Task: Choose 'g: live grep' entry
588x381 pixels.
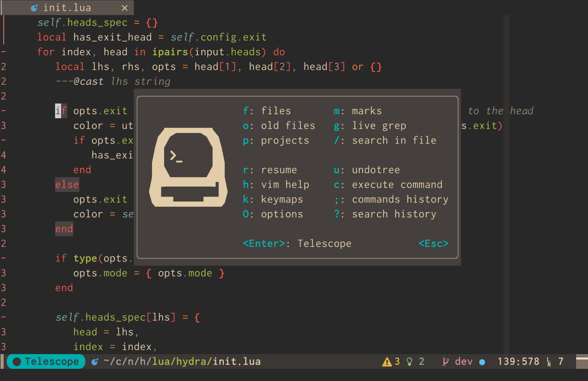Action: coord(370,125)
